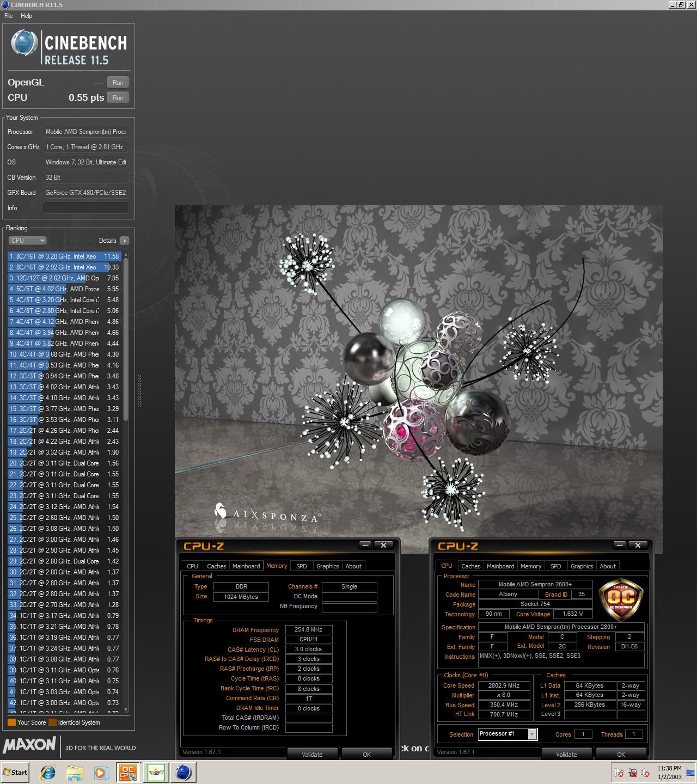Screen dimensions: 697x784
Task: Switch to the OC CPU-Z taskbar button
Action: (x=128, y=772)
